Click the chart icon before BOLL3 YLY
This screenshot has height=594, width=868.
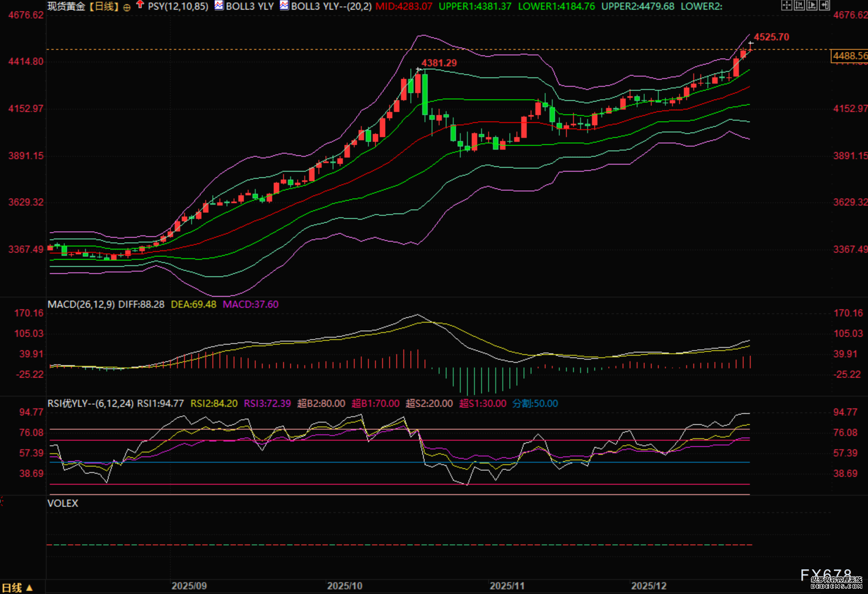219,6
